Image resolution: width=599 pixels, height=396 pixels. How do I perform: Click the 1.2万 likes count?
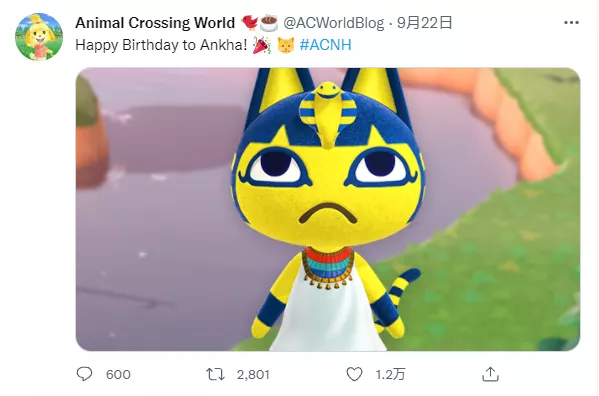pyautogui.click(x=390, y=374)
